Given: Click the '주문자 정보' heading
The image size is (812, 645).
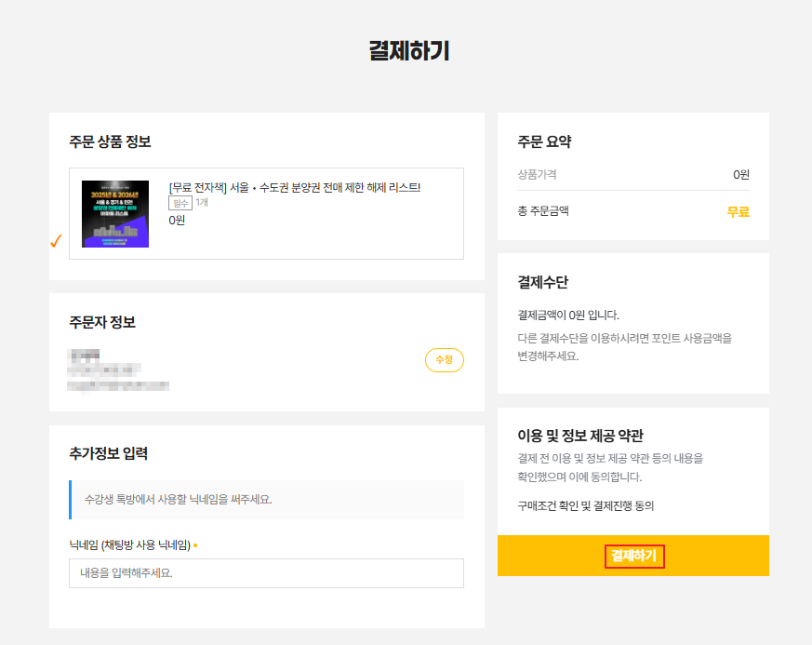Looking at the screenshot, I should [102, 322].
